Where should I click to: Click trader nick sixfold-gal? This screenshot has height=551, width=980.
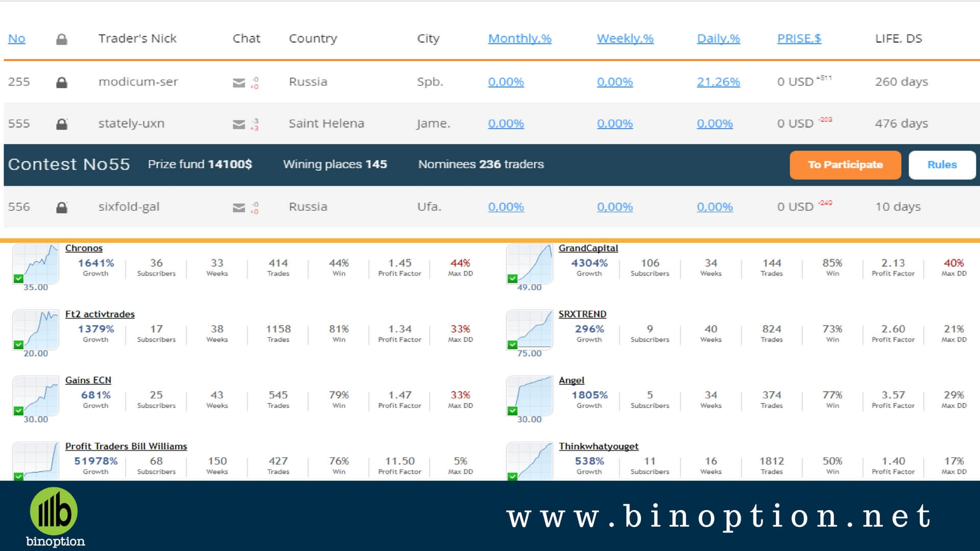(x=129, y=207)
